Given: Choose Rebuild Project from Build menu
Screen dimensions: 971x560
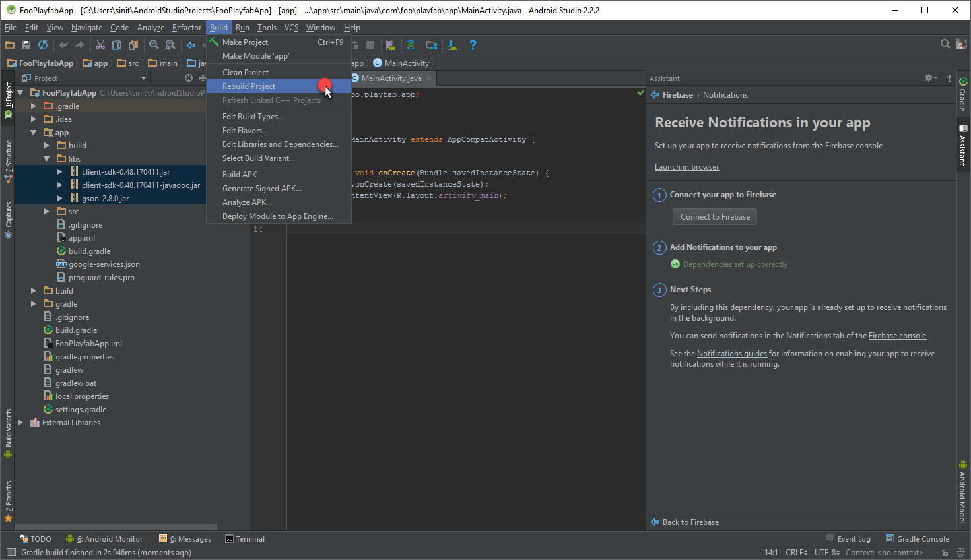Looking at the screenshot, I should 279,86.
